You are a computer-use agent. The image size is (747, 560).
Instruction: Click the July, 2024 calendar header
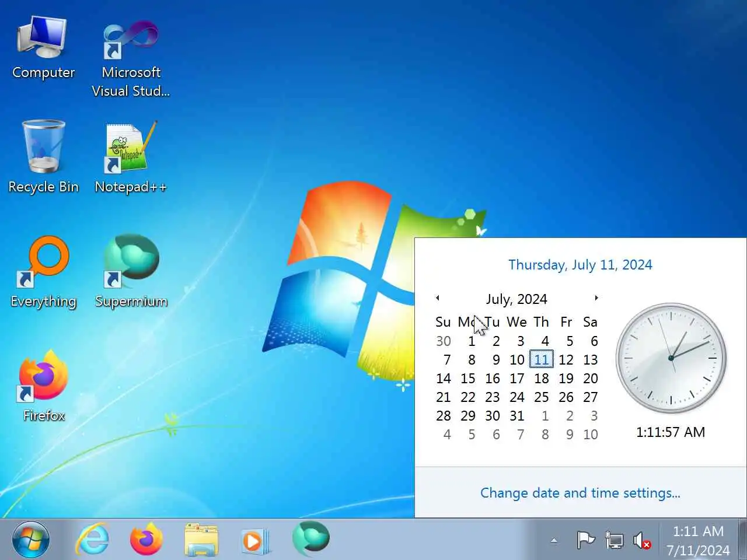516,299
